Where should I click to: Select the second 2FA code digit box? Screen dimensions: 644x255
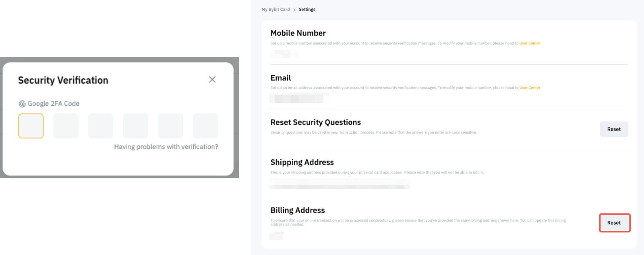tap(66, 126)
